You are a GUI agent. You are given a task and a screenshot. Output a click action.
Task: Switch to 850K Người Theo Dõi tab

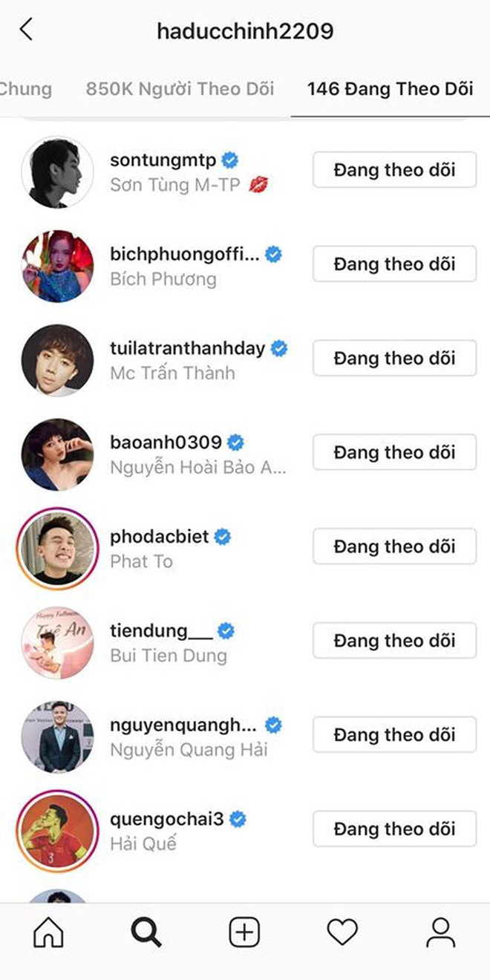180,89
